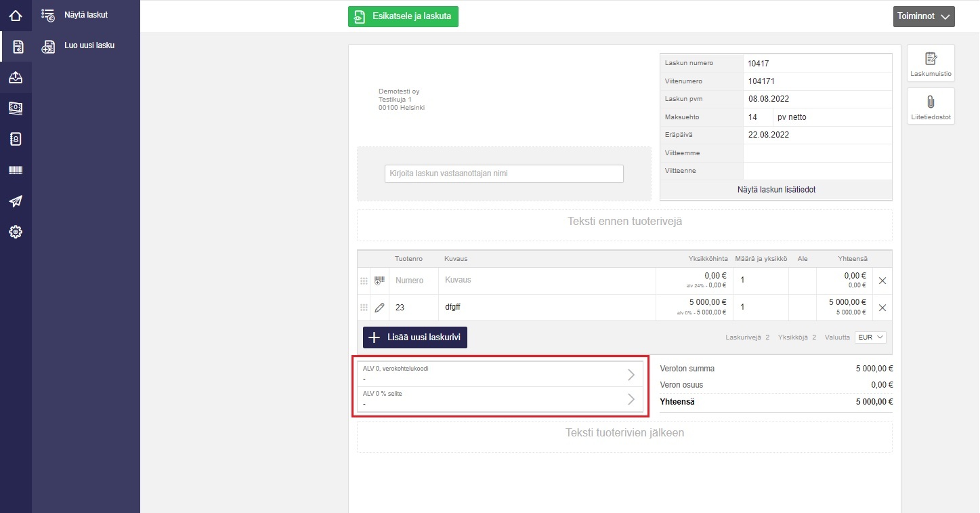This screenshot has width=980, height=513.
Task: Click the Kuvaus description field on empty row
Action: pos(547,281)
